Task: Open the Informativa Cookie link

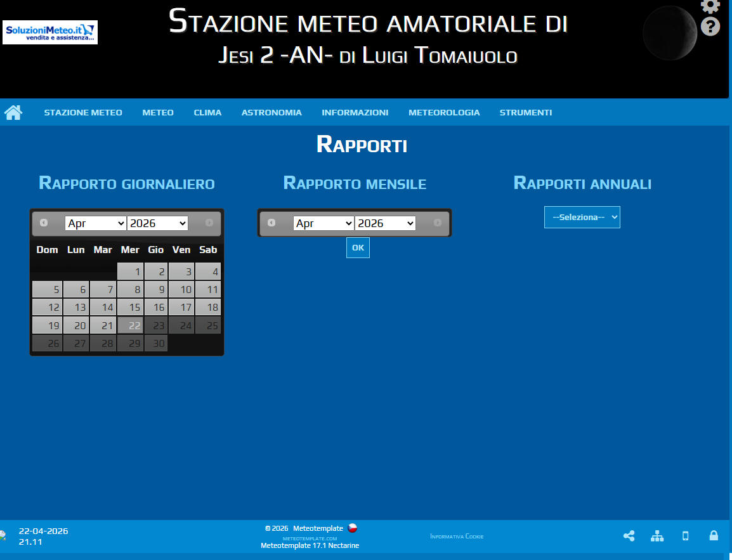Action: [x=457, y=537]
